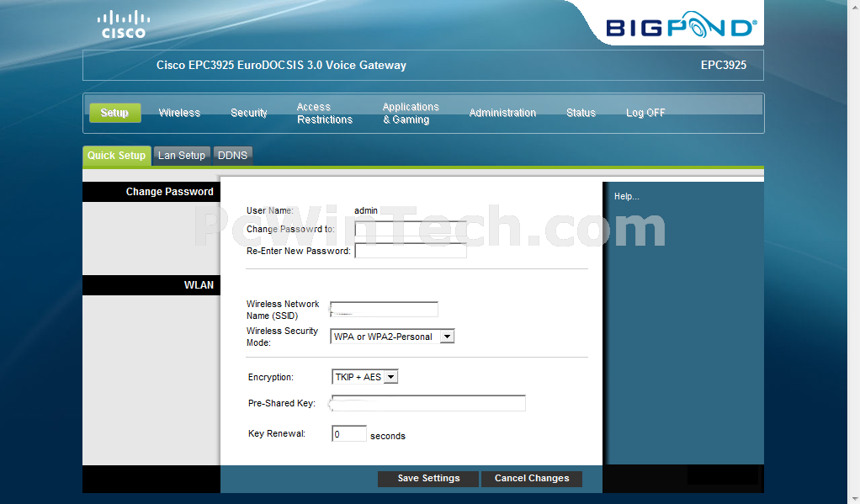The width and height of the screenshot is (860, 504).
Task: Click the Save Settings button
Action: click(428, 478)
